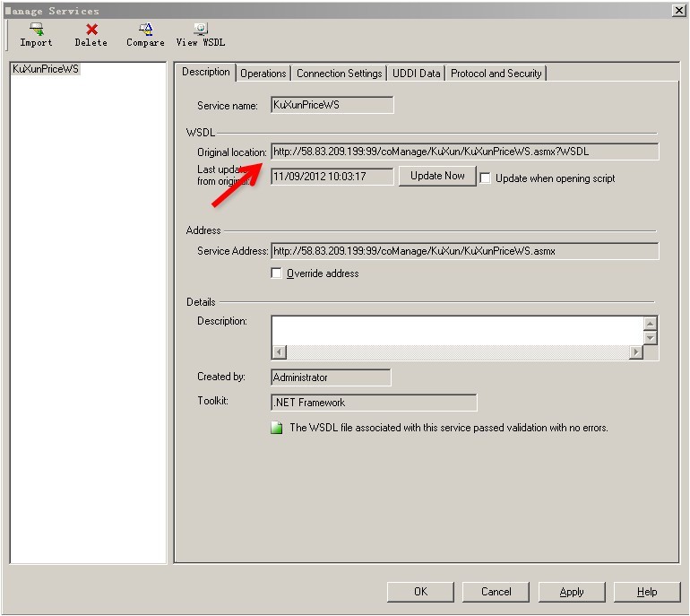Click the Created by Administrator field
This screenshot has width=690, height=616.
click(x=331, y=377)
